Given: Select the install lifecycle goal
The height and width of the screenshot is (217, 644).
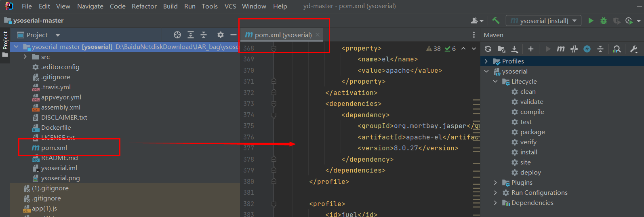Looking at the screenshot, I should click(x=528, y=152).
